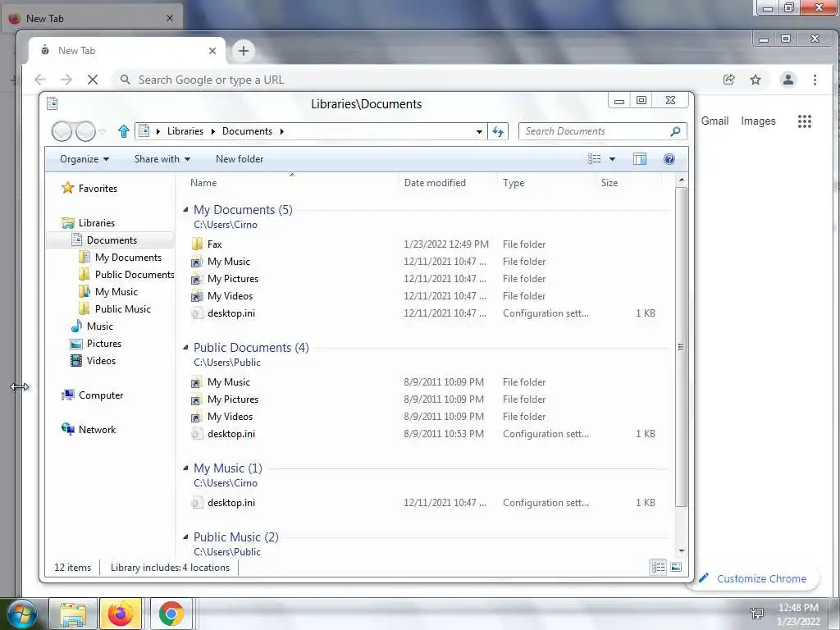Click the Libraries breadcrumb in address bar
The width and height of the screenshot is (840, 630).
click(x=185, y=131)
